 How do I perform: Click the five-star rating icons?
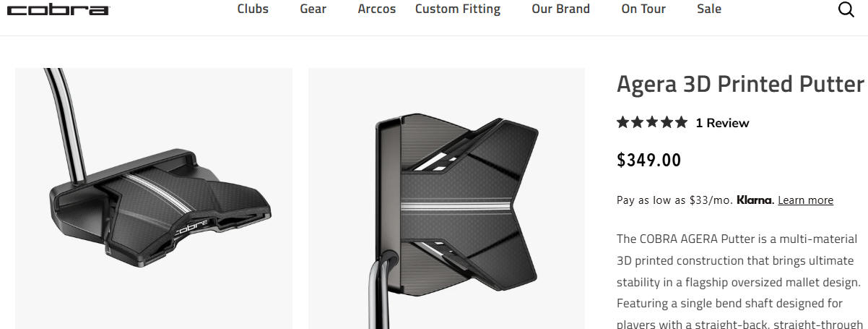click(x=652, y=122)
